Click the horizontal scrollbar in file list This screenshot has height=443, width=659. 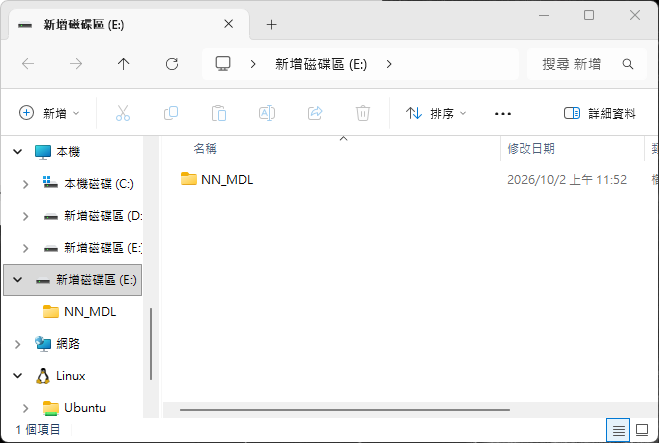click(345, 410)
